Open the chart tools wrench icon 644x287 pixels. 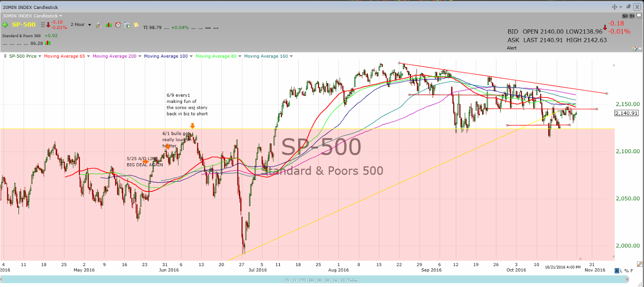click(x=99, y=25)
